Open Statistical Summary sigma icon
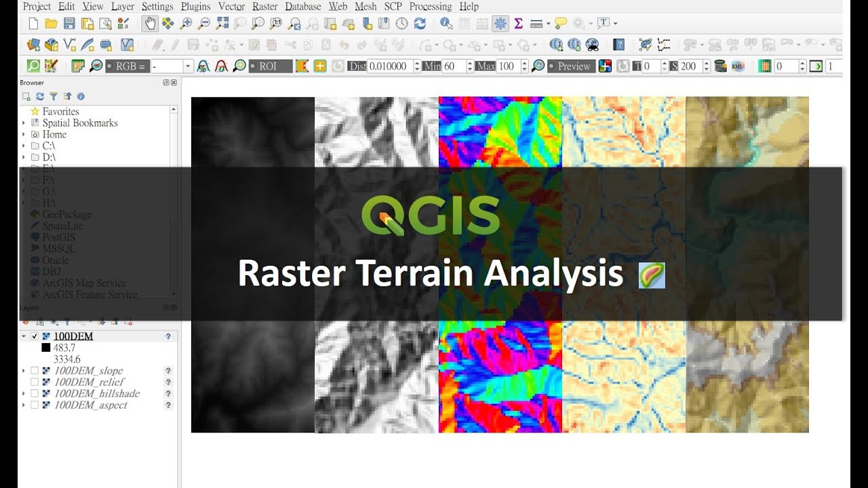868x488 pixels. (518, 24)
